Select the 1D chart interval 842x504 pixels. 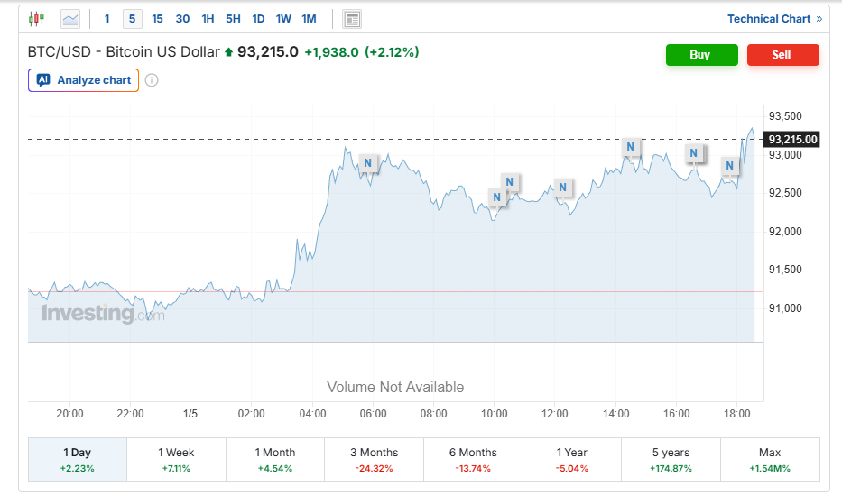tap(258, 19)
